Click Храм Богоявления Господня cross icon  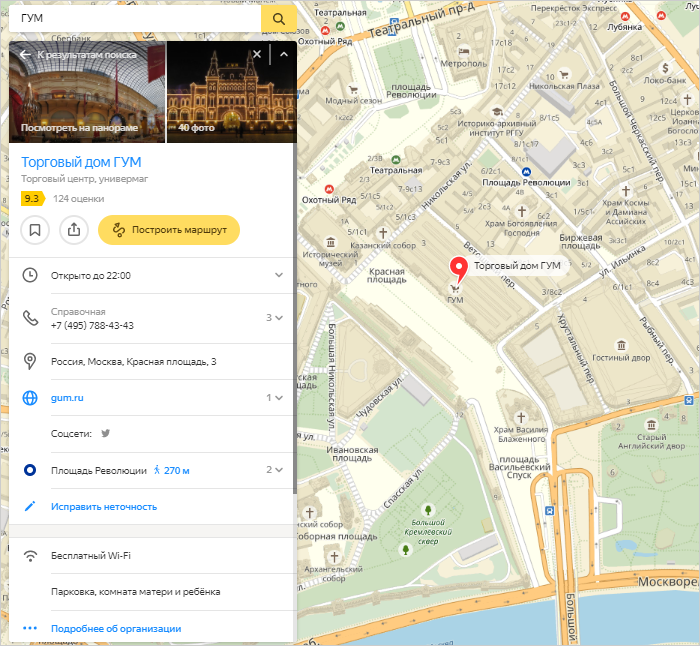pyautogui.click(x=521, y=211)
